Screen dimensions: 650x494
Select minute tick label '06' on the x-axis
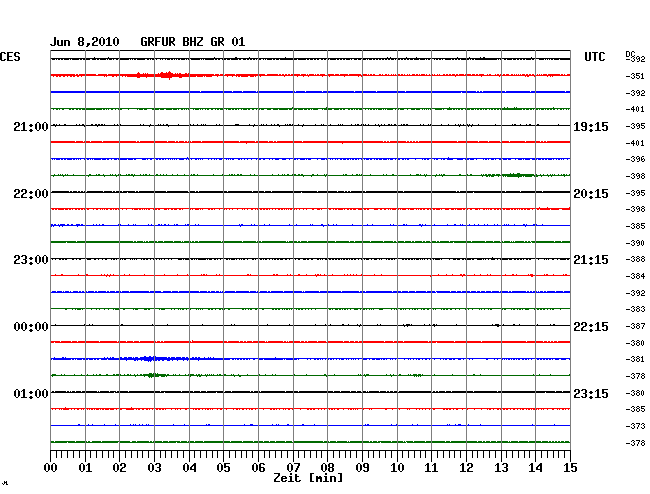pos(258,468)
